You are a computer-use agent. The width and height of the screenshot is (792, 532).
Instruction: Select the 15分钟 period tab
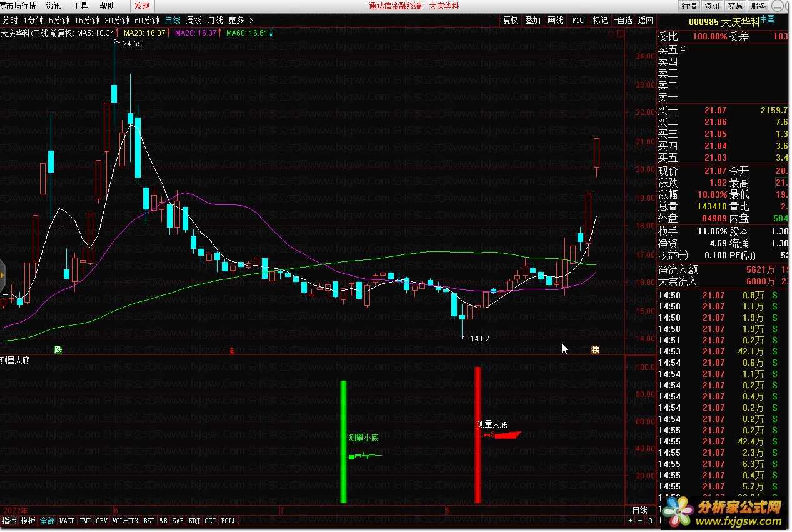[86, 20]
